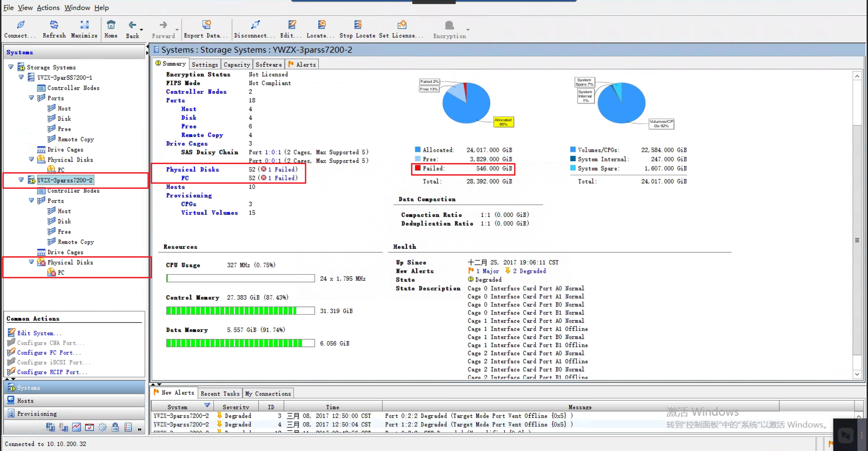Click the Edit System action link
868x451 pixels.
coord(39,333)
